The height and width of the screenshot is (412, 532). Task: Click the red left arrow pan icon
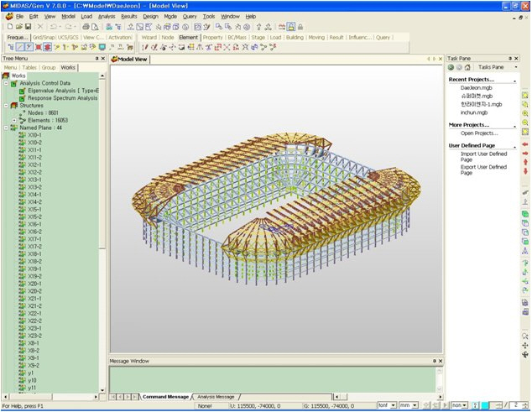coord(524,144)
